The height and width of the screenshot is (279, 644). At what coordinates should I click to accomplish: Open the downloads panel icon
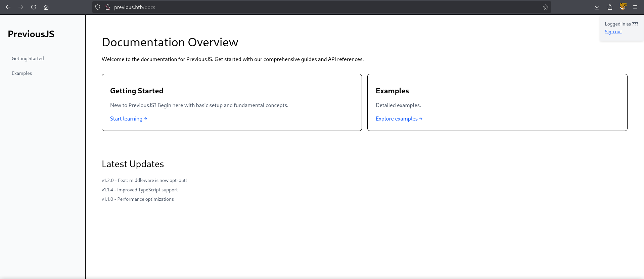tap(597, 7)
